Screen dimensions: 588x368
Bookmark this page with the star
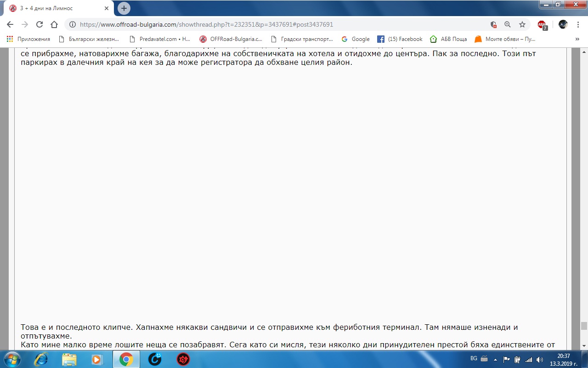pos(522,25)
